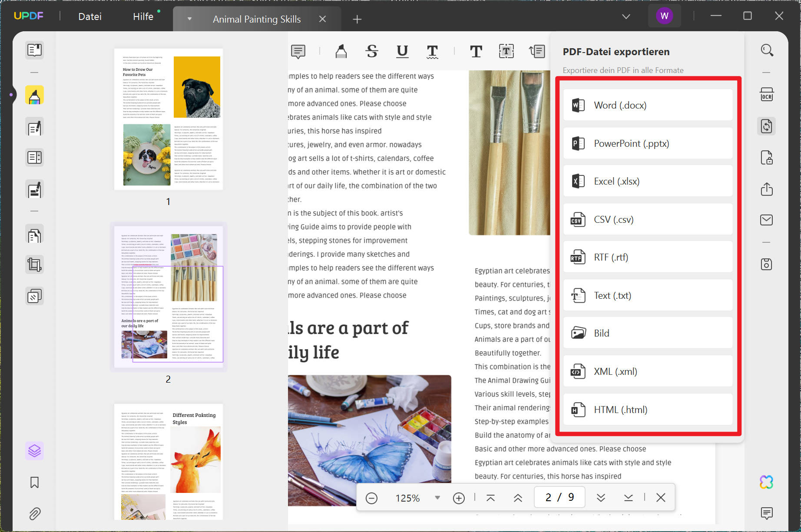Click the highlighter pen tool
801x532 pixels.
[x=341, y=51]
